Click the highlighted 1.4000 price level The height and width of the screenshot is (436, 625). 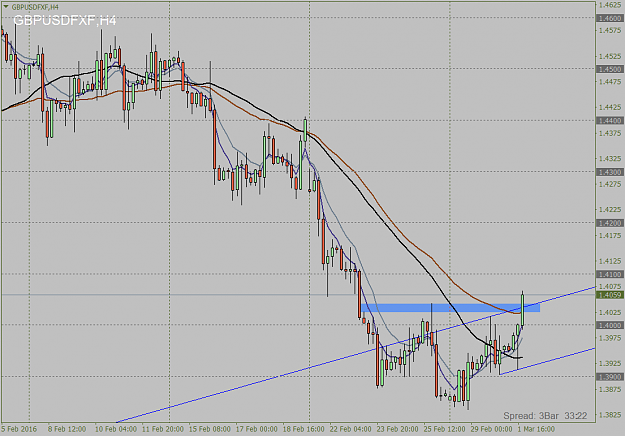pos(610,325)
